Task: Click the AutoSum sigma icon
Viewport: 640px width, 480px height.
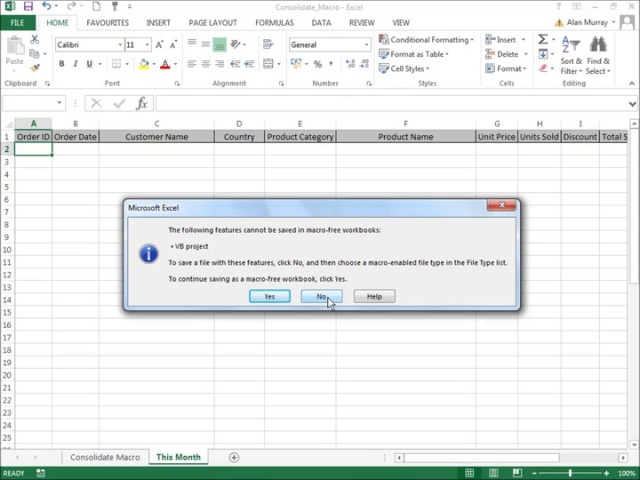Action: coord(543,40)
